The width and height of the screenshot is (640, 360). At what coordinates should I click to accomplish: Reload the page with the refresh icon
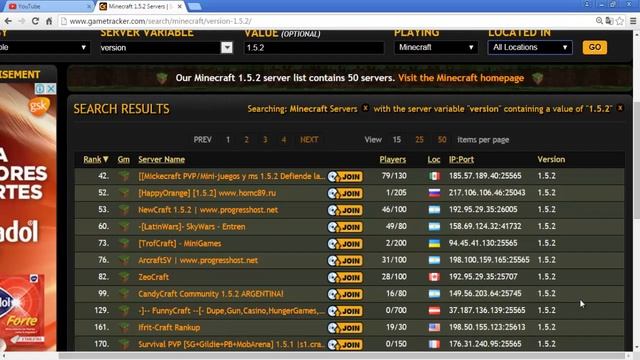(35, 21)
